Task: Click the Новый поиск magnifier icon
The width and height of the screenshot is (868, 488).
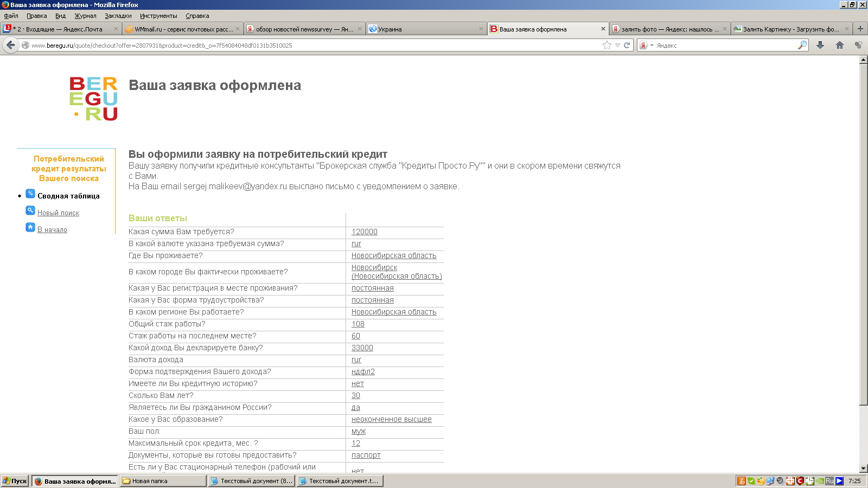Action: click(30, 211)
